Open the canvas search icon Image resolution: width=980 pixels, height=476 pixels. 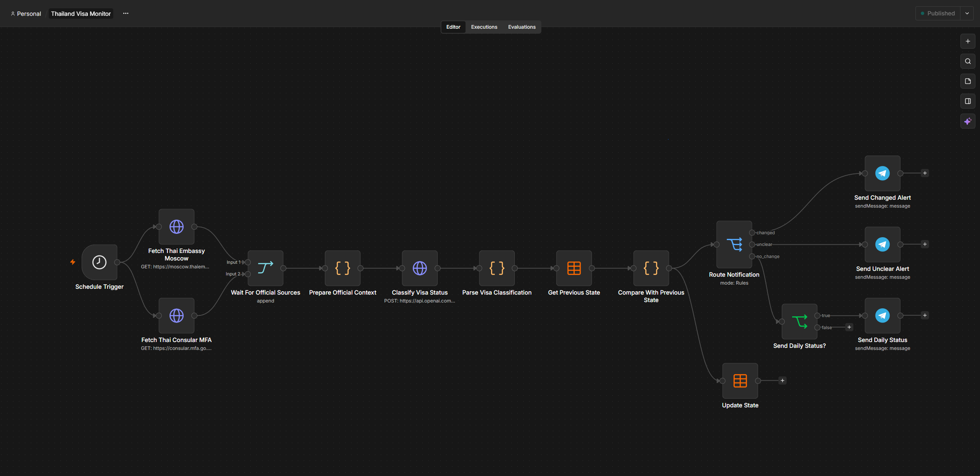[968, 61]
